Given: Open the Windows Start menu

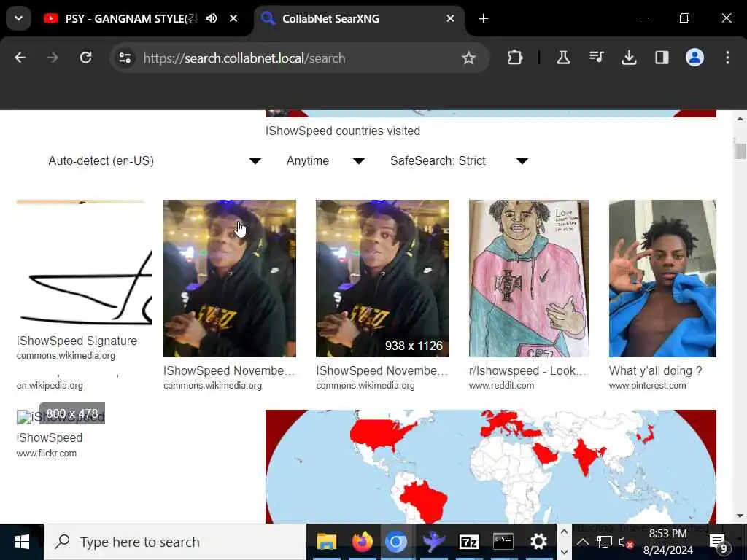Looking at the screenshot, I should [x=21, y=542].
